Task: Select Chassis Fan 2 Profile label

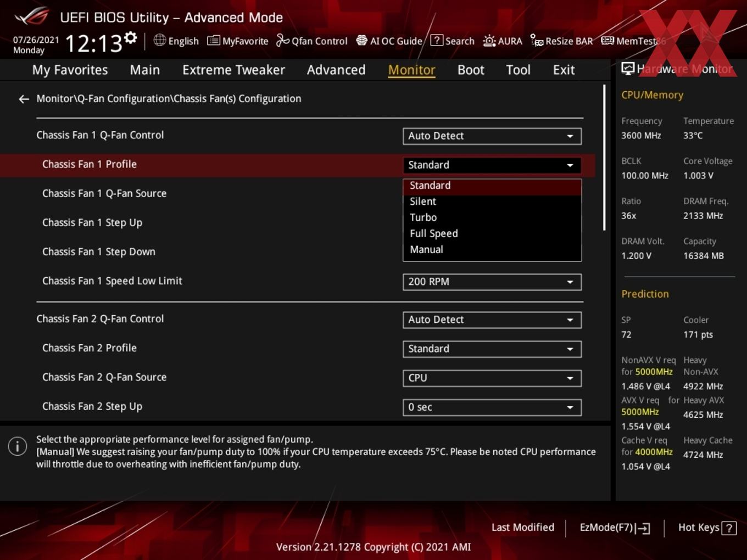Action: click(x=90, y=348)
